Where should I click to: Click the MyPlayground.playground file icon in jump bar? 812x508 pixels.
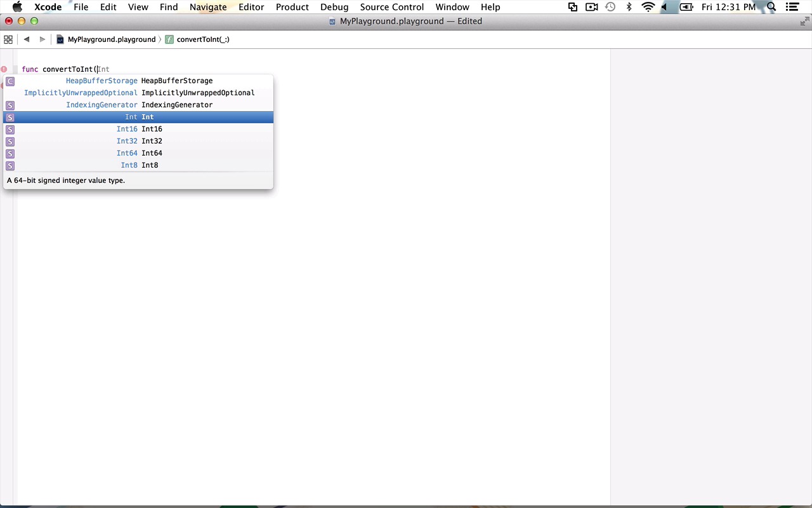click(x=60, y=39)
